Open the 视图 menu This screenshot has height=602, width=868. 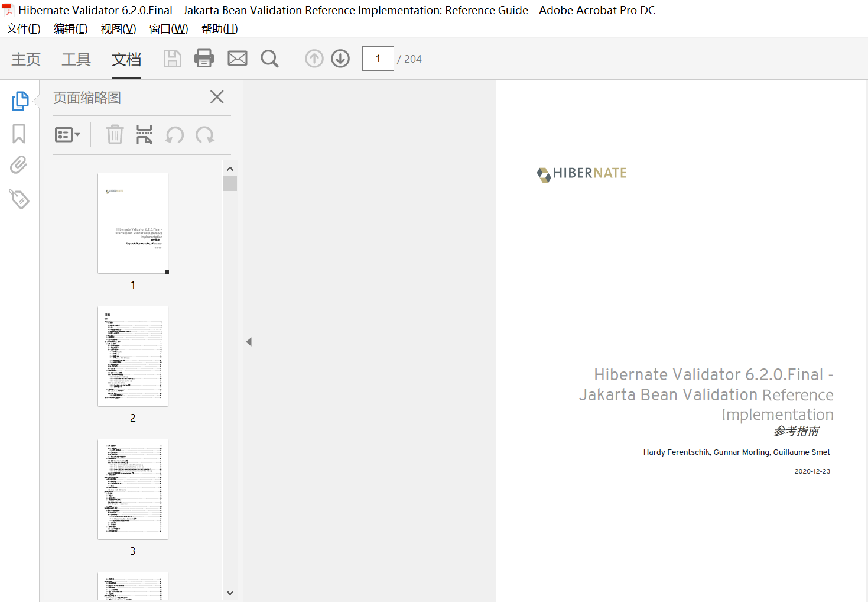click(x=118, y=28)
